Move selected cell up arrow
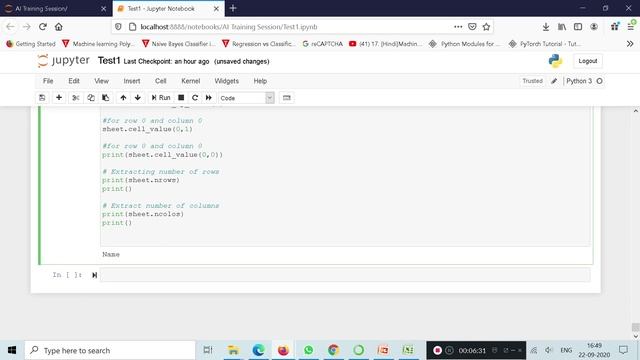This screenshot has width=640, height=360. point(123,98)
